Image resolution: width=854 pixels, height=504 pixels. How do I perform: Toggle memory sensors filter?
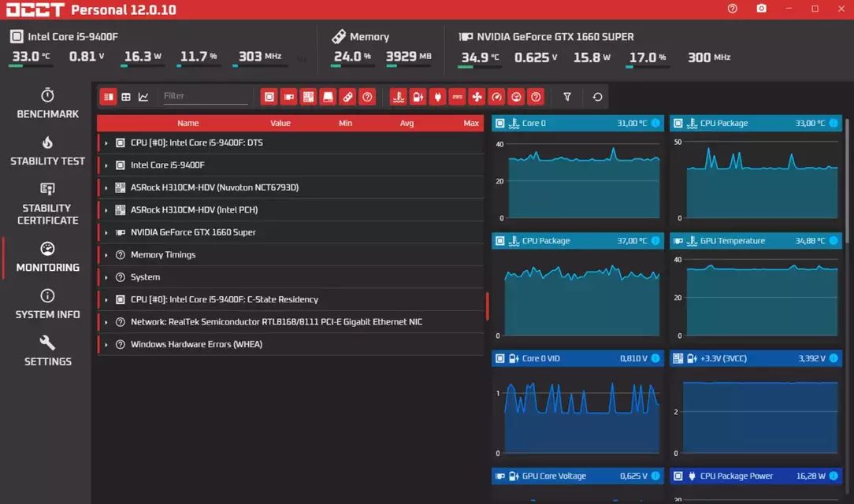(347, 97)
